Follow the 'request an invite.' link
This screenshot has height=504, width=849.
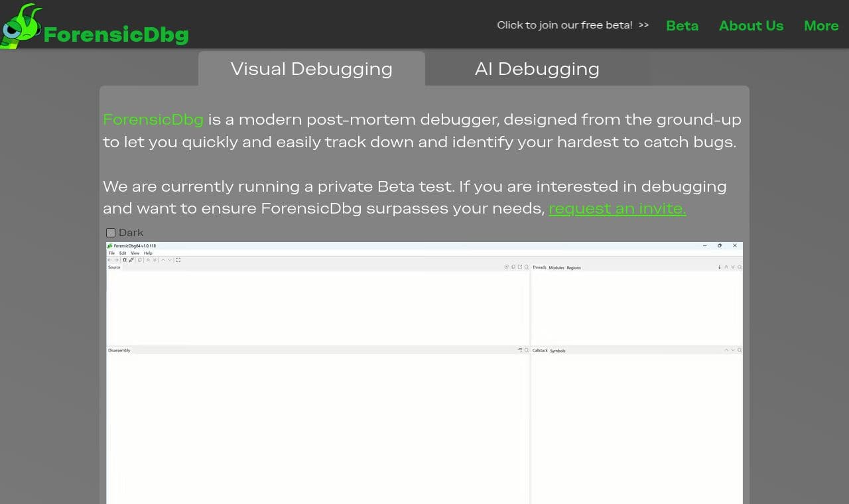tap(618, 208)
